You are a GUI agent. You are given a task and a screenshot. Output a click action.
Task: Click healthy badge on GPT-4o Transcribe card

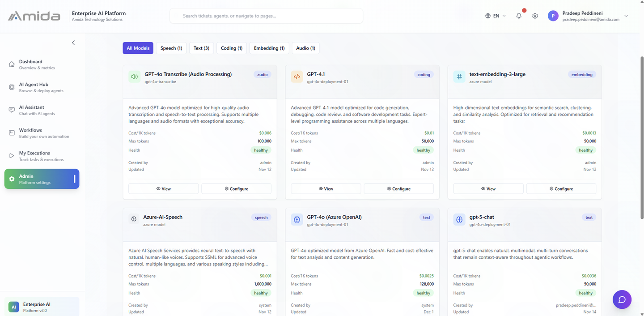(261, 150)
